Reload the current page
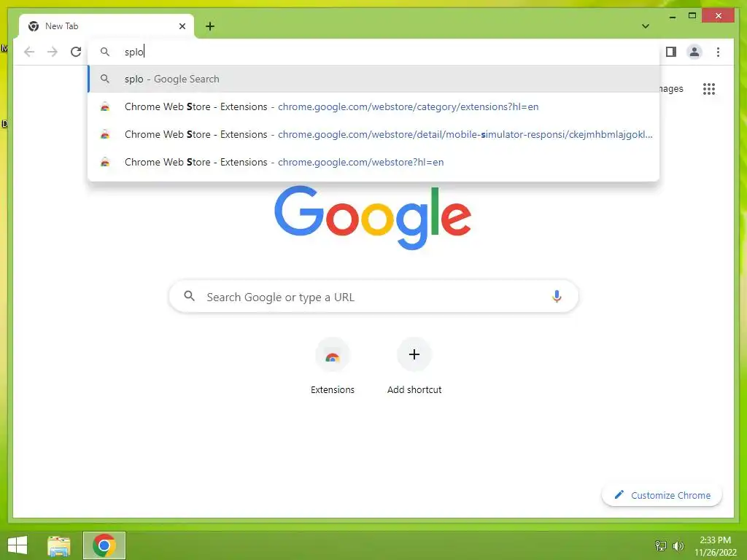This screenshot has height=560, width=747. (x=76, y=52)
